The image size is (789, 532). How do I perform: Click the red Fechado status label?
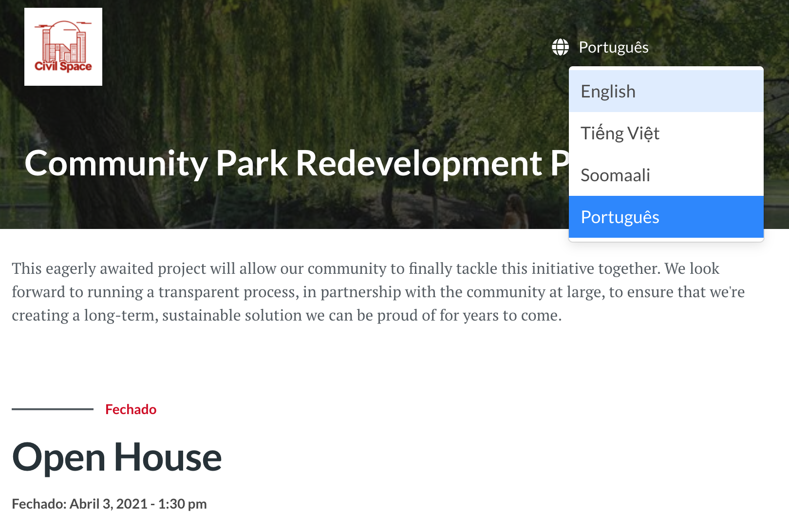click(x=131, y=409)
